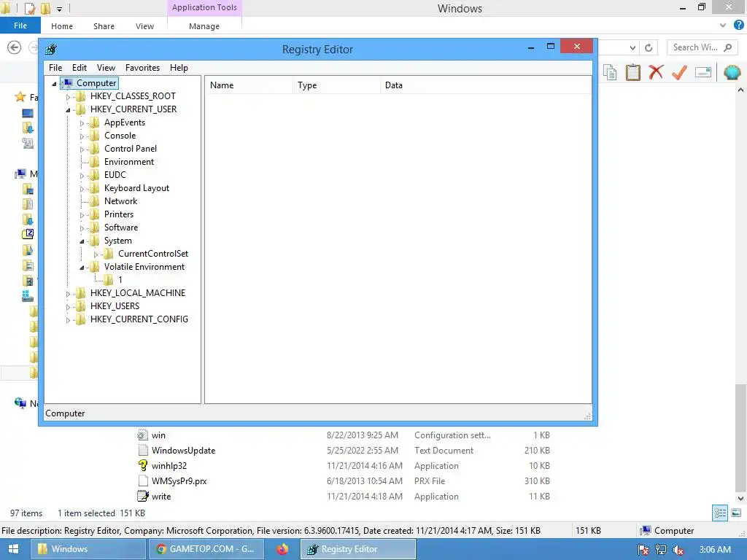Image resolution: width=747 pixels, height=560 pixels.
Task: Expand HKEY_USERS key
Action: click(68, 307)
